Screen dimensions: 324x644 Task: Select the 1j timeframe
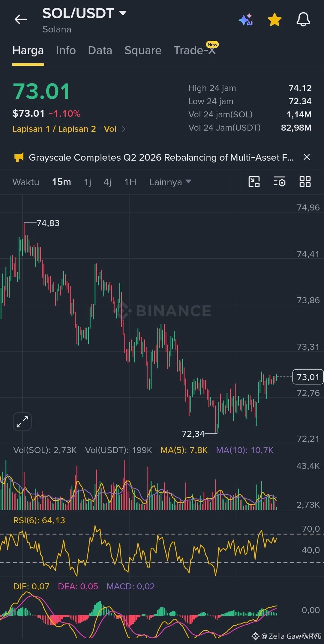point(87,182)
